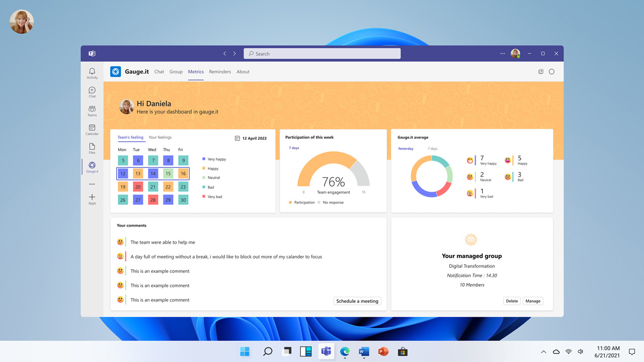Click Daniela's avatar in the dashboard banner

(x=126, y=107)
